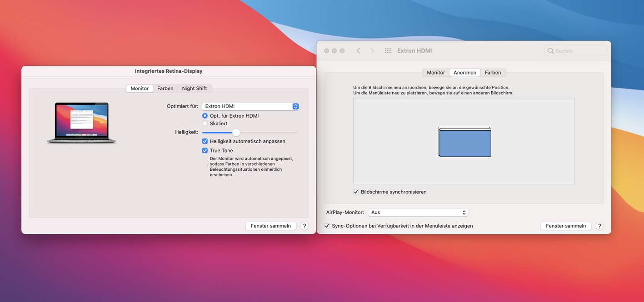Image resolution: width=644 pixels, height=302 pixels.
Task: Switch to Farben tab in Extron HDMI window
Action: pyautogui.click(x=493, y=73)
